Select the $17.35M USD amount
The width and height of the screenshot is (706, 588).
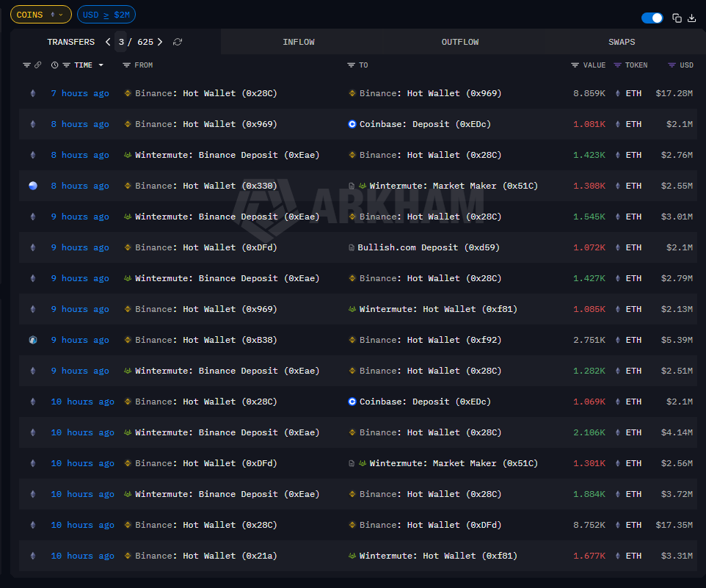coord(674,525)
